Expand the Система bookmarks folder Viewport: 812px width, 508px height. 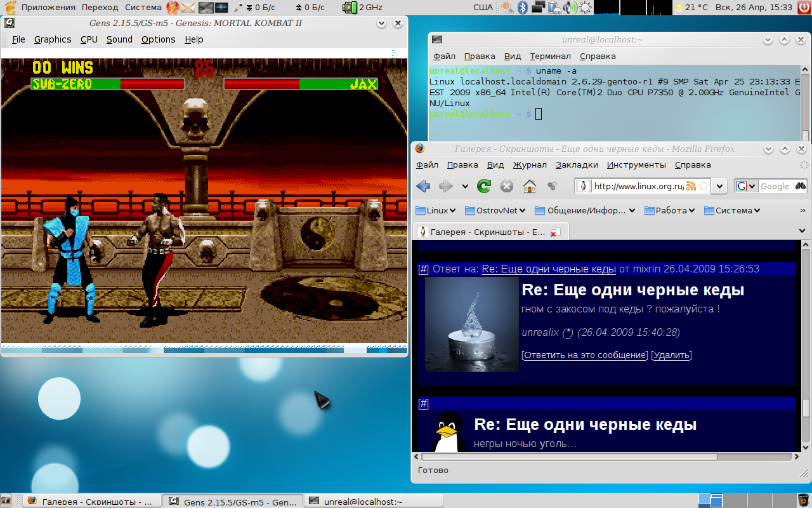(732, 211)
